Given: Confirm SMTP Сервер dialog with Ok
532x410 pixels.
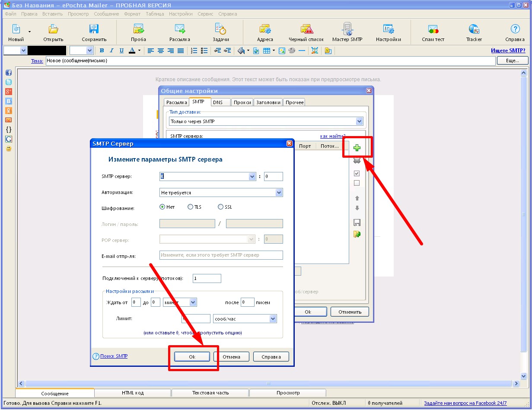Looking at the screenshot, I should [192, 357].
